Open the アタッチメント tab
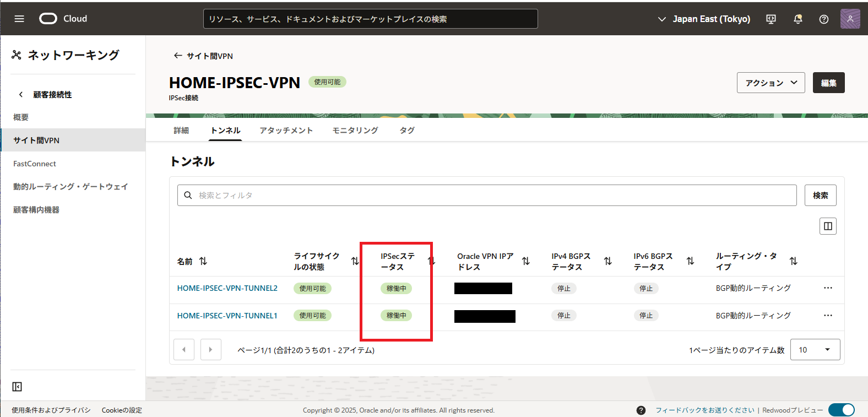This screenshot has height=417, width=868. pyautogui.click(x=286, y=131)
